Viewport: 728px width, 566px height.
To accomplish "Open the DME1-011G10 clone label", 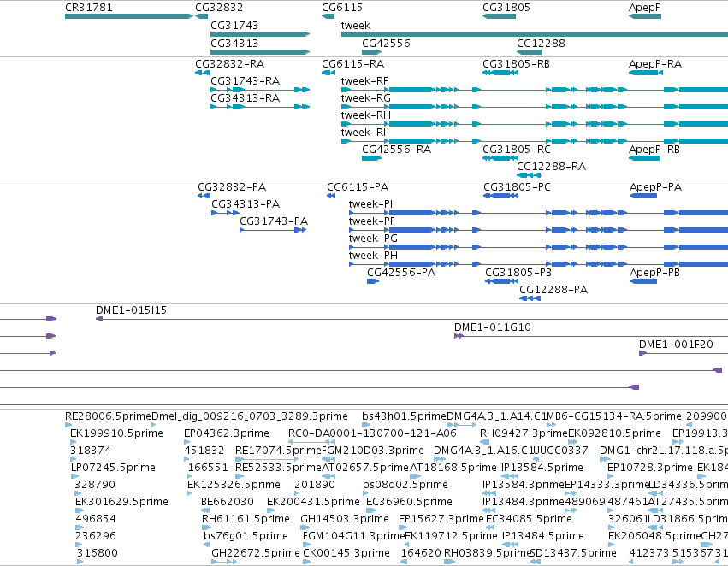I will click(493, 327).
